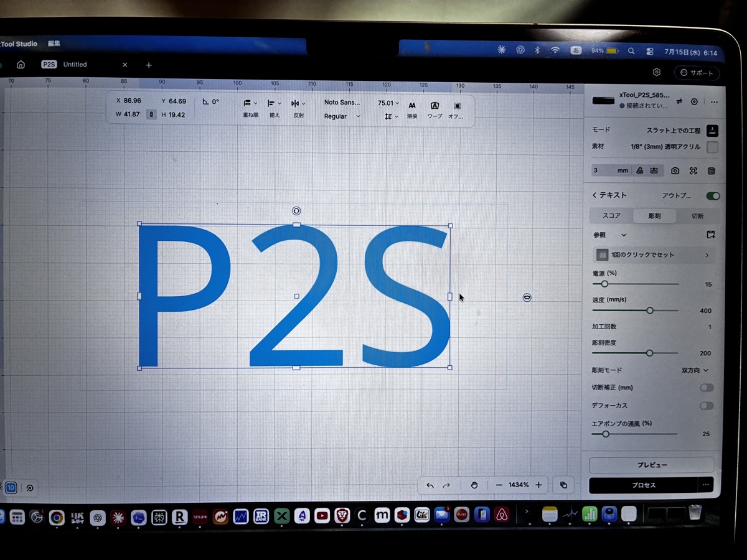Click the X position field 86.96

128,101
